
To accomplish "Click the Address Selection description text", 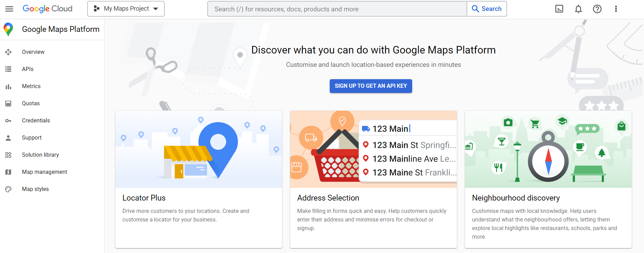I will tap(372, 219).
